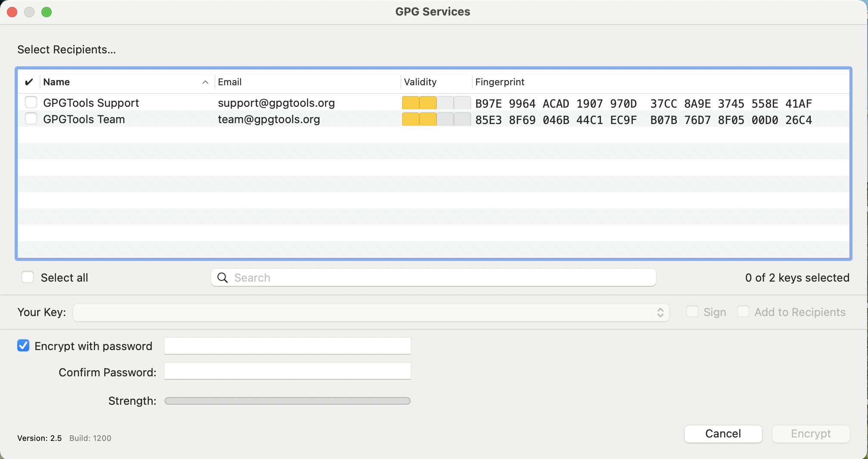This screenshot has width=868, height=459.
Task: Select the GPGTools Support name cell
Action: click(x=91, y=103)
